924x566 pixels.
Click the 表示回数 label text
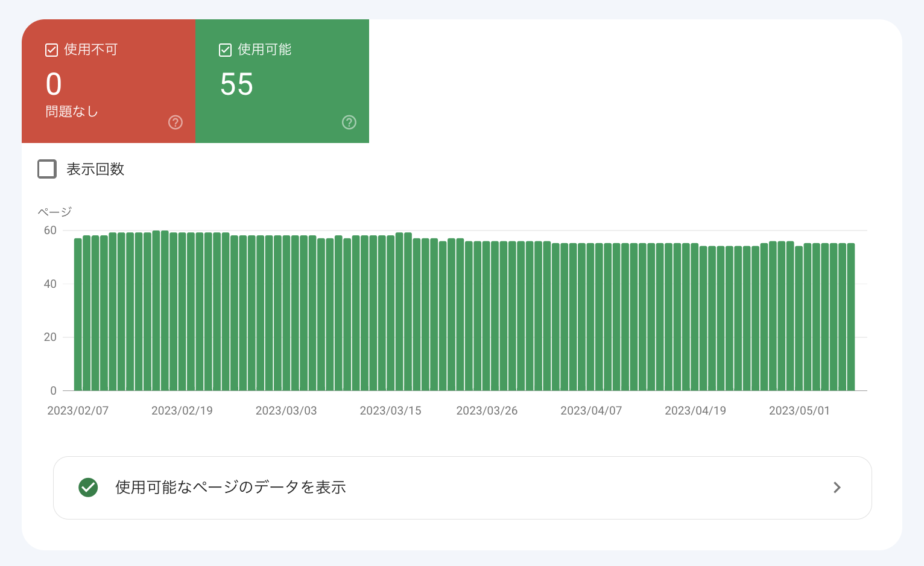point(95,169)
